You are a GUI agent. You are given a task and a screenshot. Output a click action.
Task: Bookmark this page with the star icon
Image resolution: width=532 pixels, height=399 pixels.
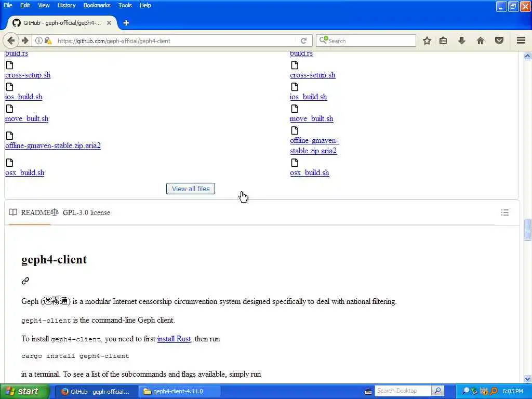coord(427,41)
